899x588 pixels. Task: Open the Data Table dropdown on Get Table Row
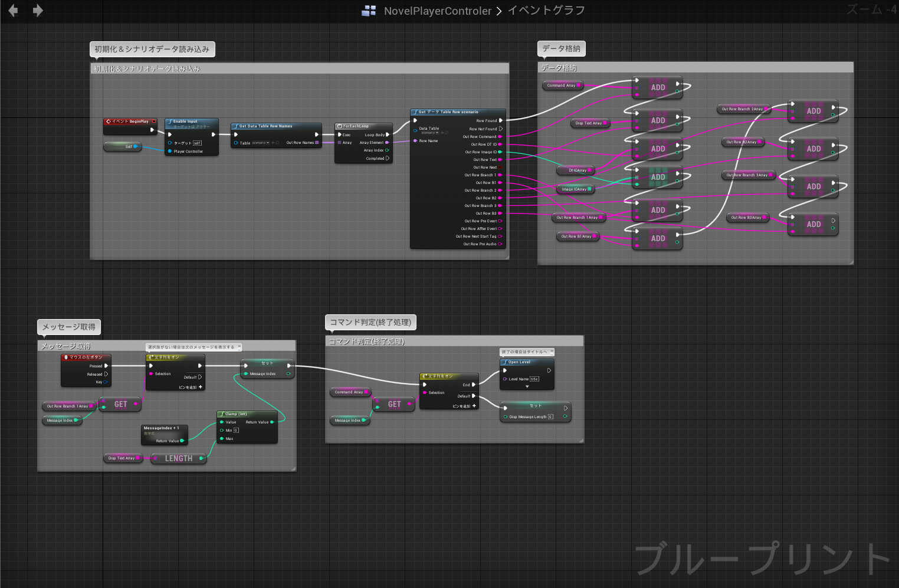430,133
